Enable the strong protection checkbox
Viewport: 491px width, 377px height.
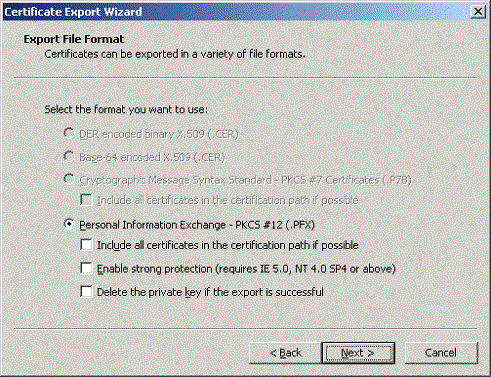(x=86, y=268)
